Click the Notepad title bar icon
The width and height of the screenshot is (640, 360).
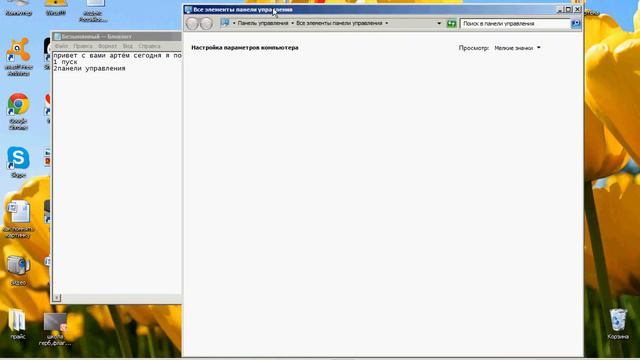click(58, 36)
